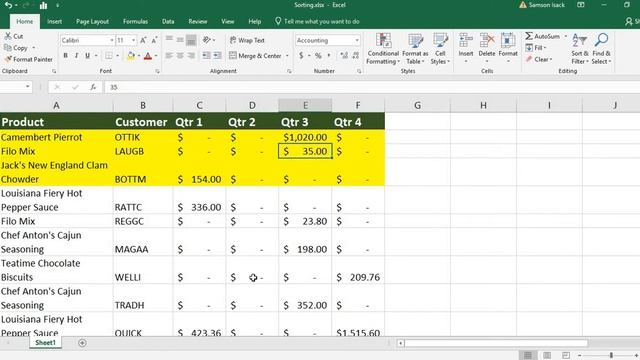Open Sort & Filter menu
This screenshot has height=360, width=640.
(x=580, y=49)
